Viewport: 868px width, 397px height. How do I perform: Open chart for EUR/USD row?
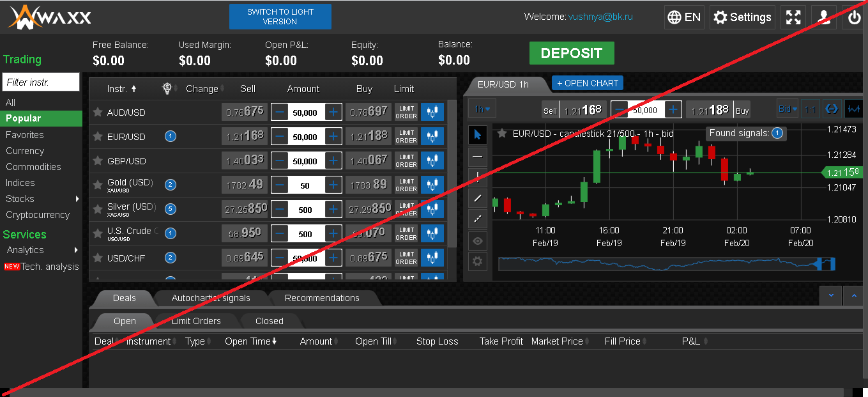(x=432, y=136)
